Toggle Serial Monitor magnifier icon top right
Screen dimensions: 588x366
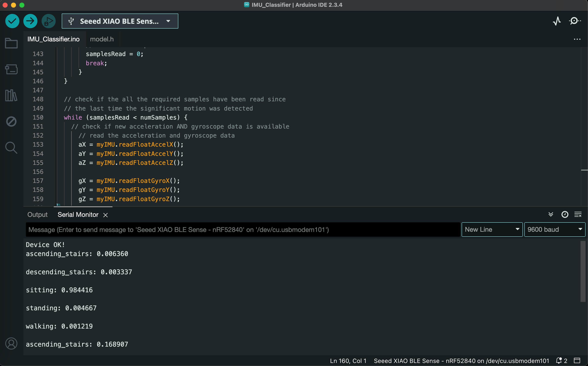[575, 21]
